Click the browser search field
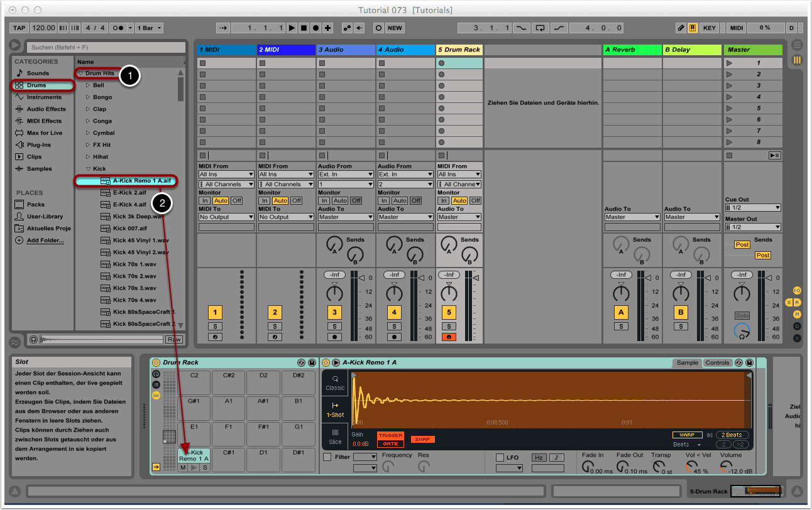812x510 pixels. [106, 47]
